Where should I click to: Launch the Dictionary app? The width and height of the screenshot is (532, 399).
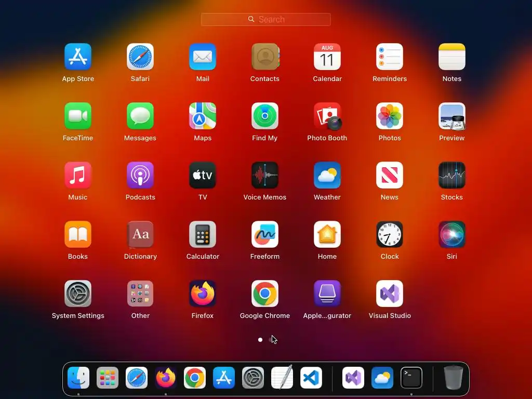[140, 234]
